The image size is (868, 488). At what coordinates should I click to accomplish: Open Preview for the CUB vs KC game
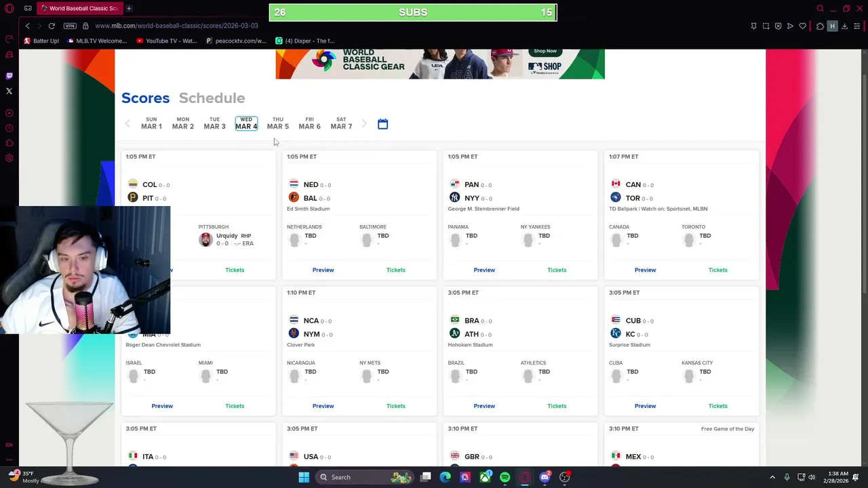[x=645, y=406]
